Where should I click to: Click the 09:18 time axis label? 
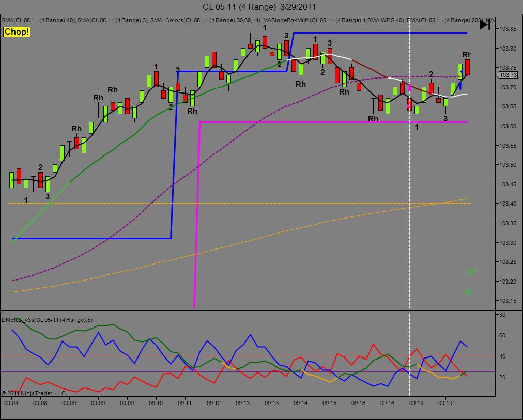[416, 403]
